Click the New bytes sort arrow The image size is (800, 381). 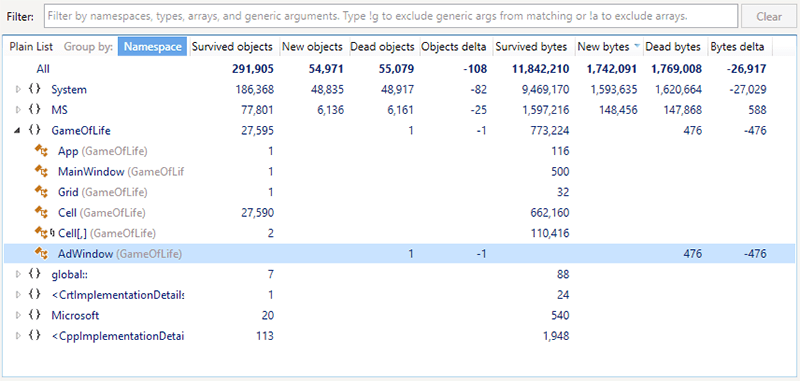point(636,47)
